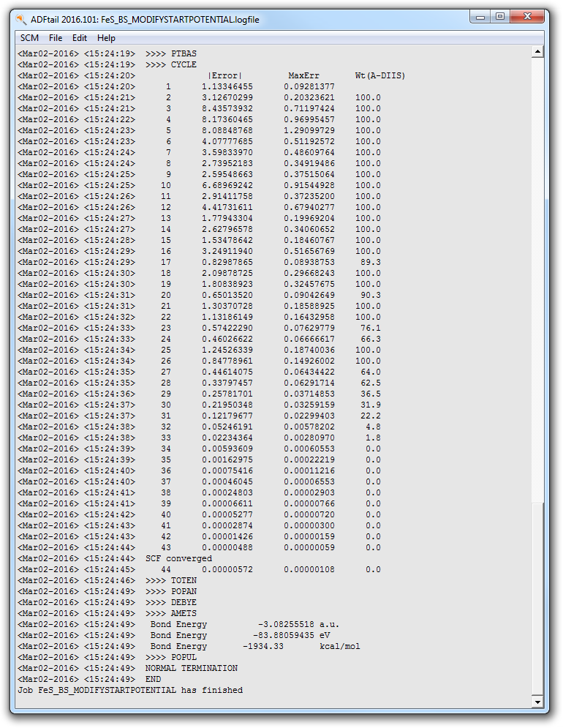Viewport: 563px width, 728px height.
Task: Close the ADFtail logfile window
Action: [527, 17]
